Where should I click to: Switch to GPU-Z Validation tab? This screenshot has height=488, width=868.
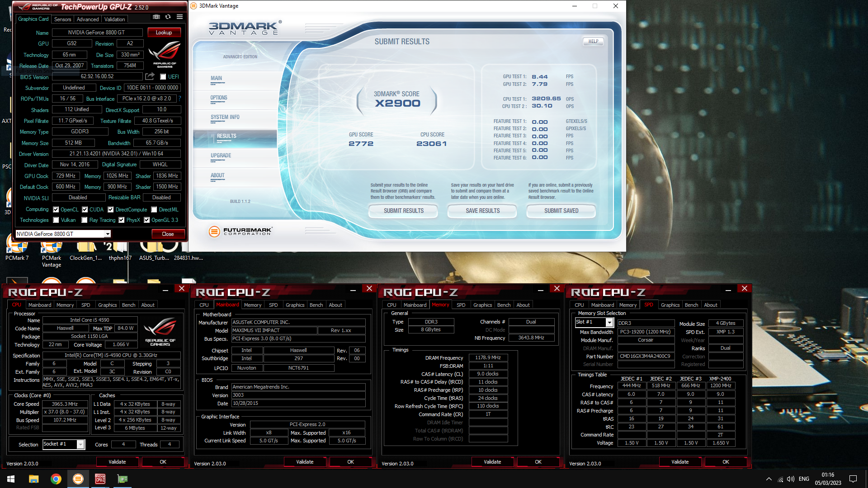pyautogui.click(x=115, y=19)
